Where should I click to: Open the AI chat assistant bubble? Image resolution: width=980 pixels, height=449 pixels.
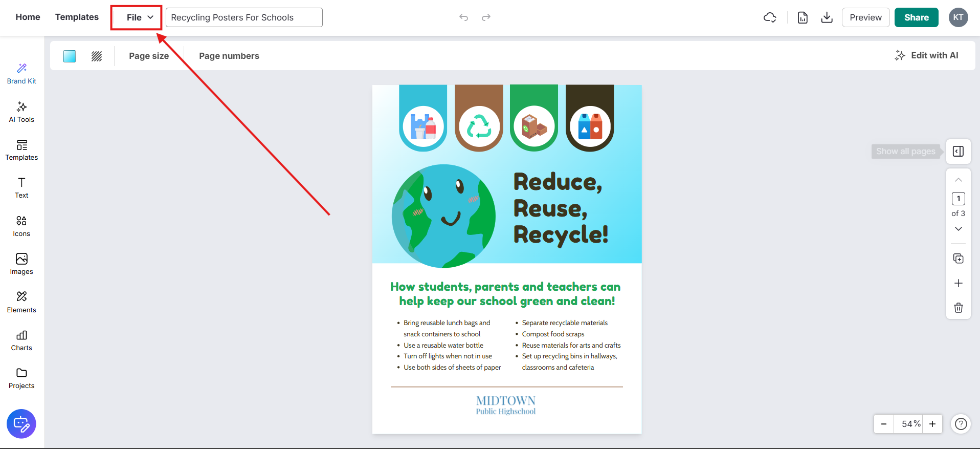21,424
